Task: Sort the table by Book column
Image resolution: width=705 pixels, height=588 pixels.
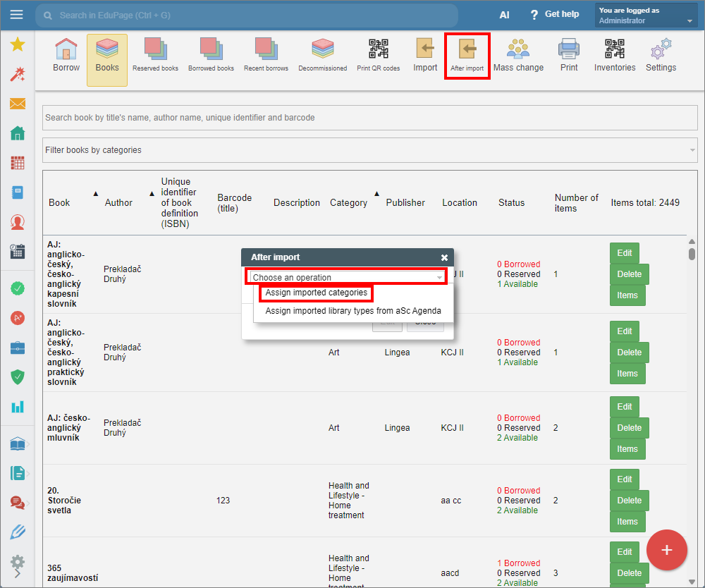Action: pos(60,202)
